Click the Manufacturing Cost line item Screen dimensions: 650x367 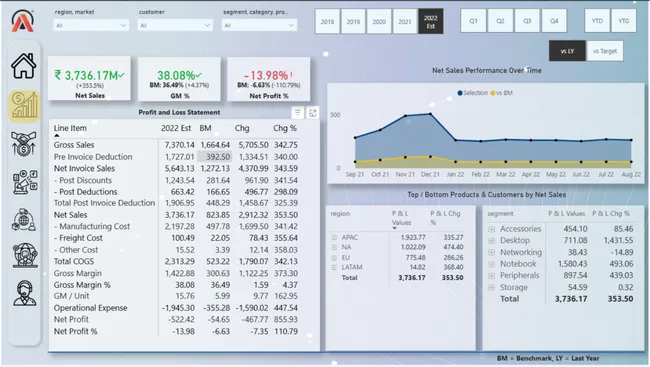point(92,226)
